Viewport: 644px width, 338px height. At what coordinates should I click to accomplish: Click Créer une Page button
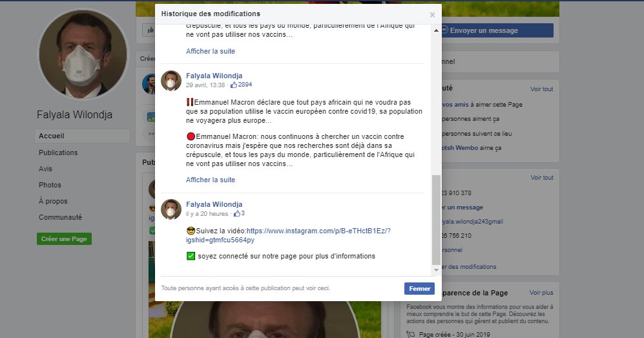pyautogui.click(x=64, y=238)
